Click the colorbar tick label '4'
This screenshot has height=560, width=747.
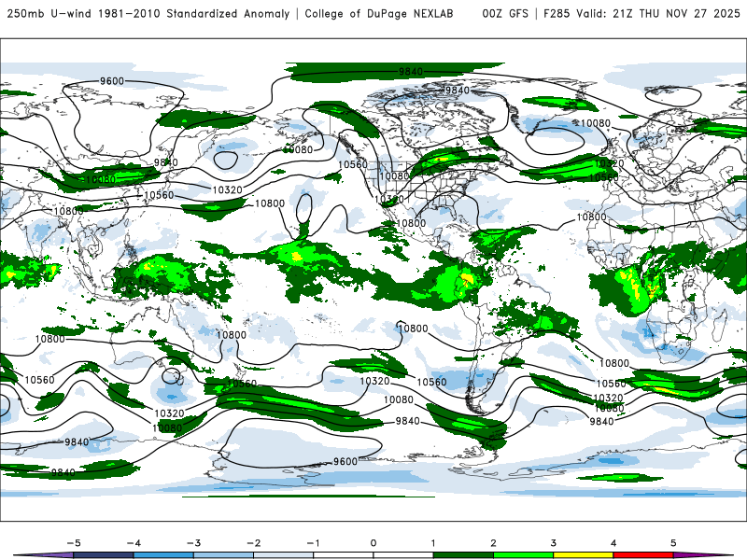613,543
